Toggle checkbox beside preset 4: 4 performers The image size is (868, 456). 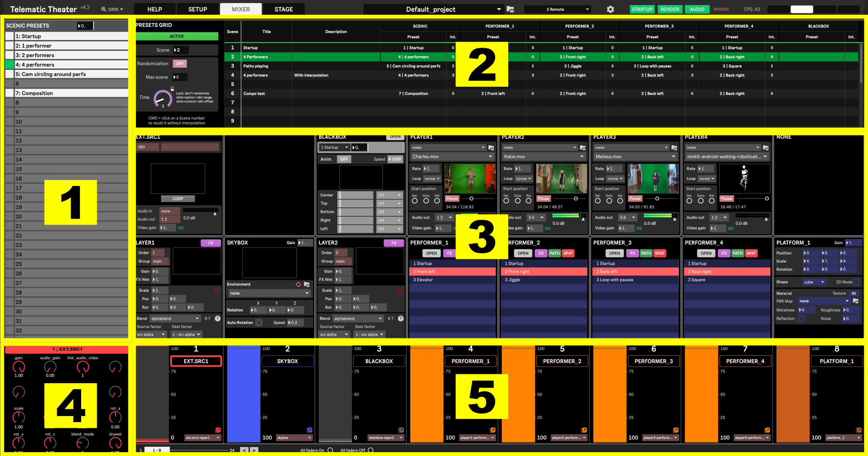[x=10, y=65]
